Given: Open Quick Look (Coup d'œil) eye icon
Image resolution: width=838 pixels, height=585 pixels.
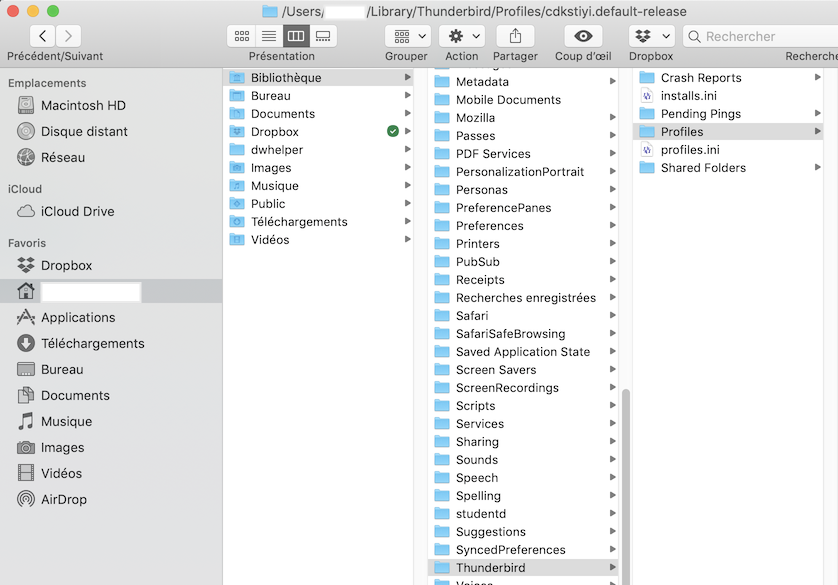Looking at the screenshot, I should pyautogui.click(x=583, y=36).
